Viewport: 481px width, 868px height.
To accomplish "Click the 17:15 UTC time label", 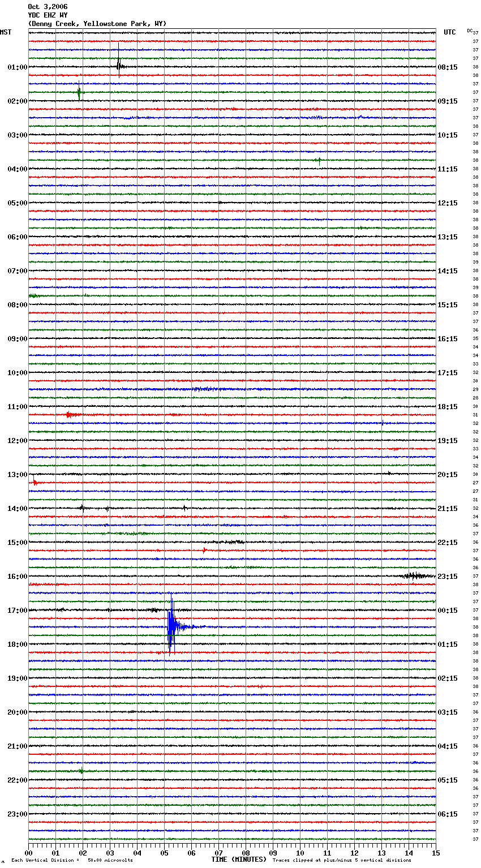I will (448, 373).
